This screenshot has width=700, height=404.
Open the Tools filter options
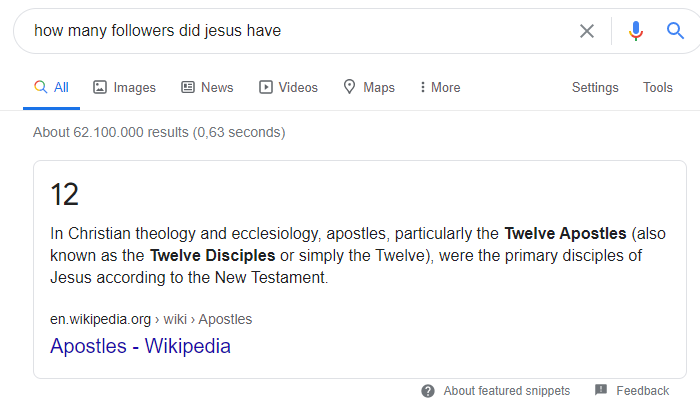tap(657, 87)
